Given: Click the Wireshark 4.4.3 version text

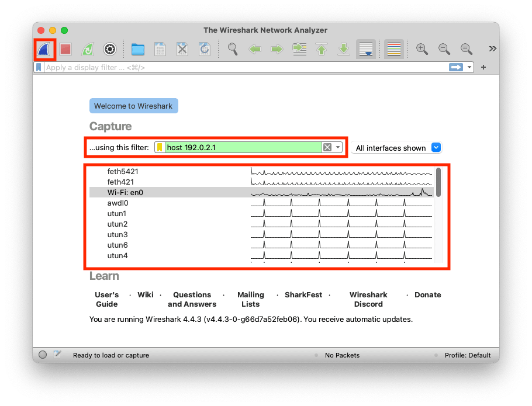Looking at the screenshot, I should [250, 319].
